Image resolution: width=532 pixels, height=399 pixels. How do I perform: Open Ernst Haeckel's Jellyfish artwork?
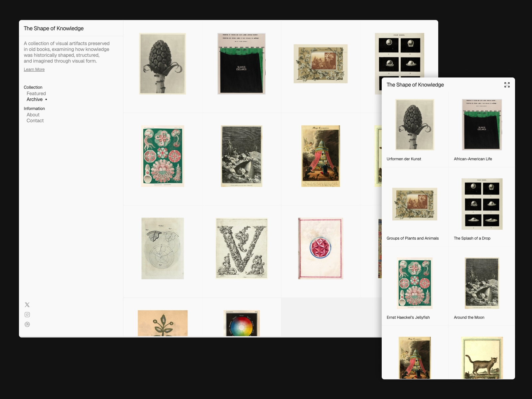(414, 283)
